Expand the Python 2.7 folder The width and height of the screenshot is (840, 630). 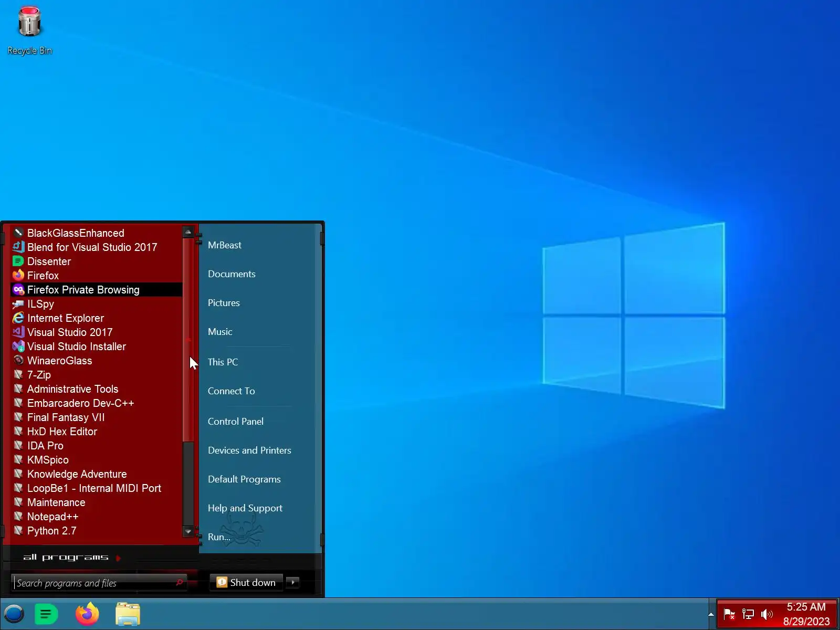97,530
